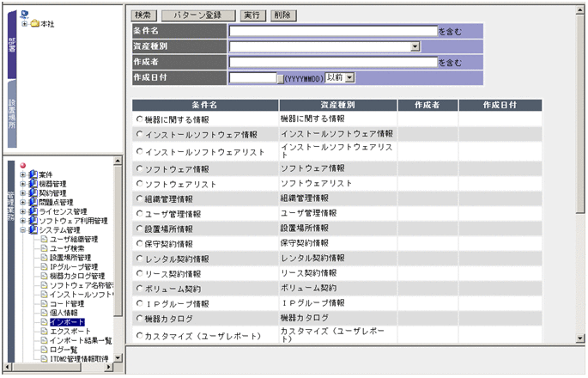Viewport: 588px width, 378px height.
Task: Click the ITDM2管理情報取得 page icon
Action: pos(44,359)
